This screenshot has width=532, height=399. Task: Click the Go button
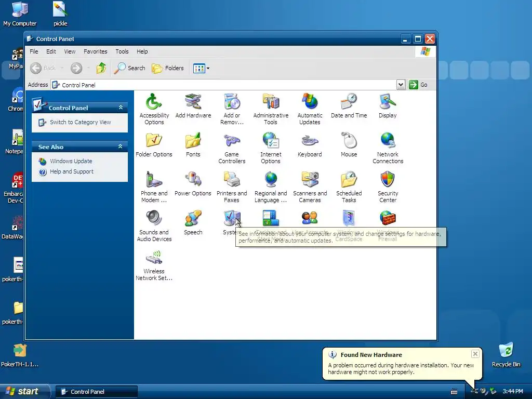tap(418, 85)
